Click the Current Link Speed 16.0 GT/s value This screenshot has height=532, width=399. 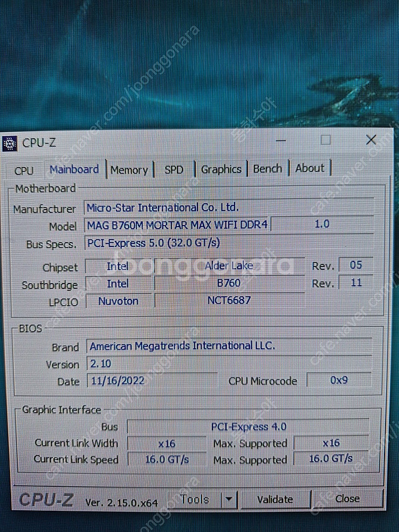tap(167, 460)
